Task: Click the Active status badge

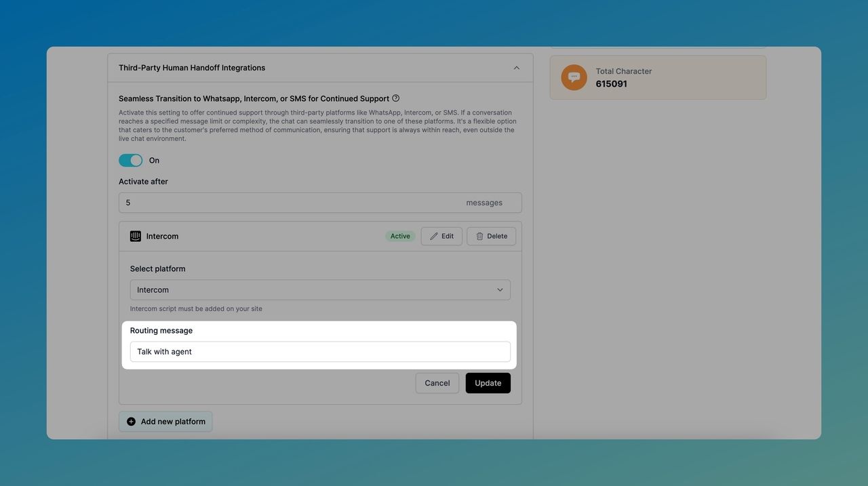Action: (x=400, y=236)
